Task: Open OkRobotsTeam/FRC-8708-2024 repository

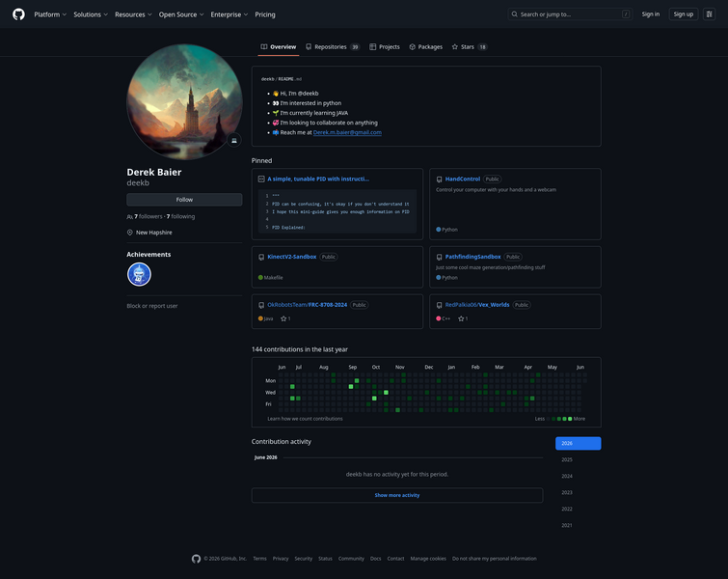Action: coord(307,305)
